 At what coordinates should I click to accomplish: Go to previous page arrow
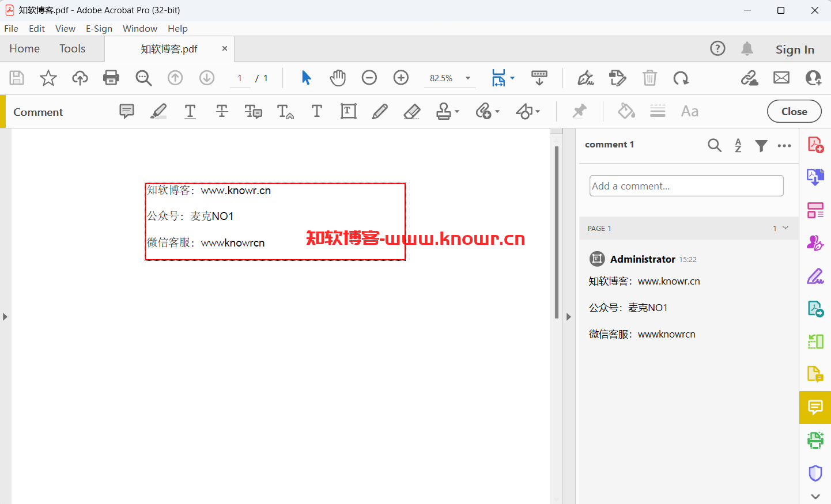[175, 78]
